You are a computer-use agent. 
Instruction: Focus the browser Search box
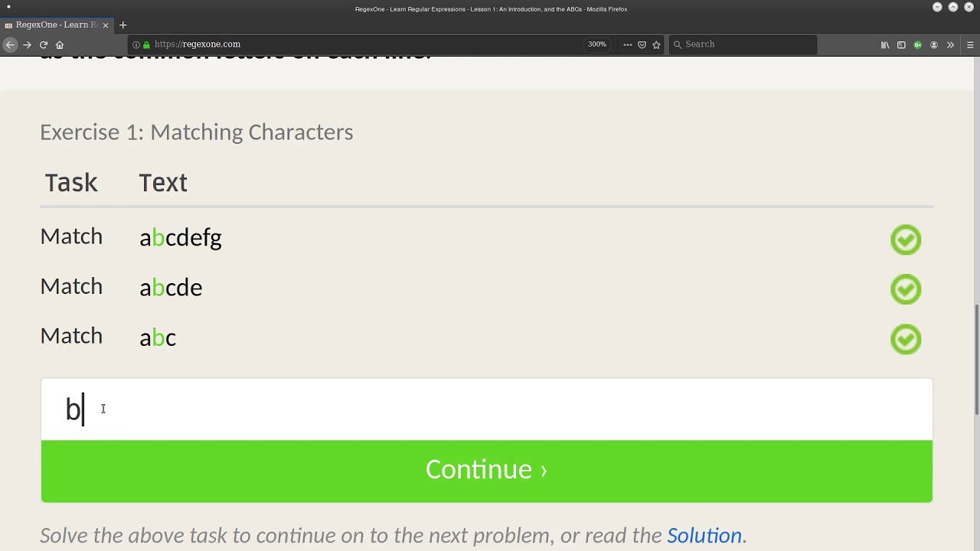click(743, 44)
